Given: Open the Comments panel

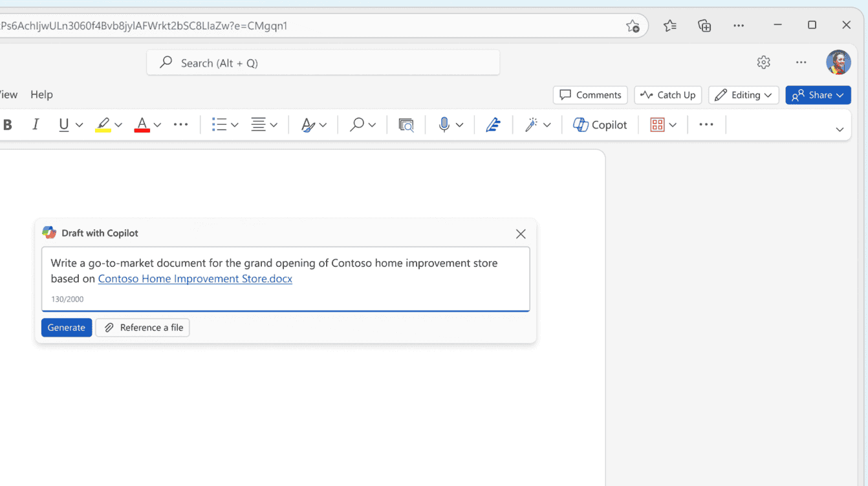Looking at the screenshot, I should (590, 94).
